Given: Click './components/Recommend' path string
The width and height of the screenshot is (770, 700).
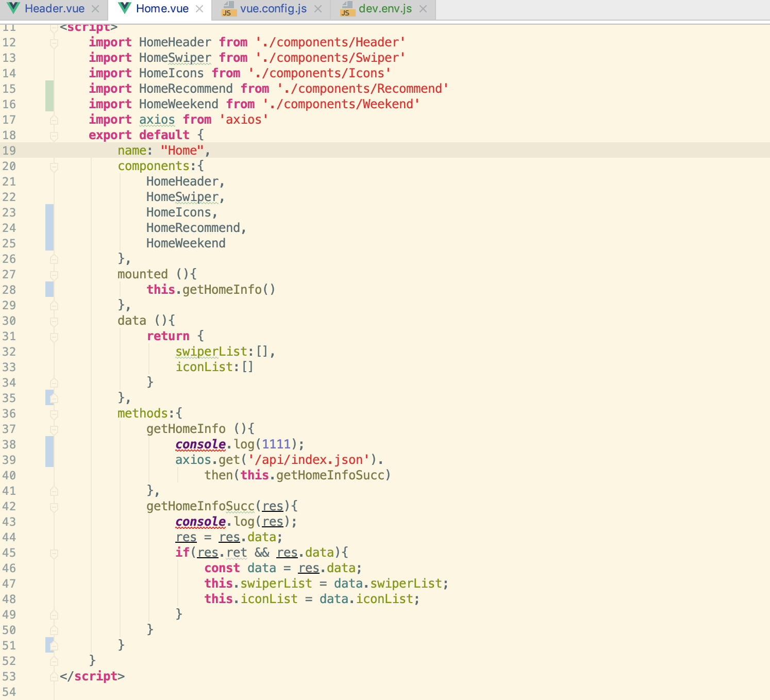Looking at the screenshot, I should 363,89.
